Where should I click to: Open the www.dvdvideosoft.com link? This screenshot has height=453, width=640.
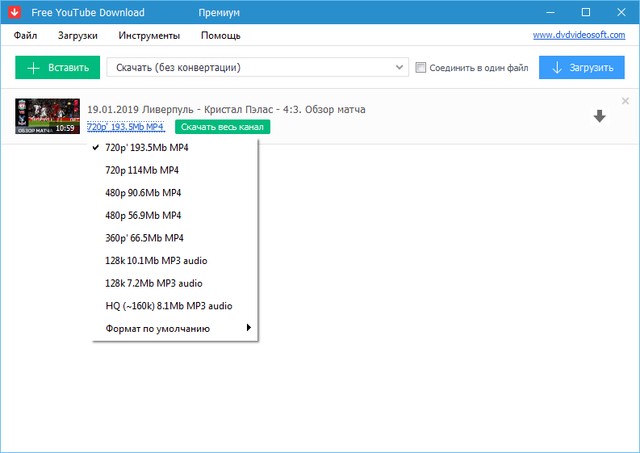point(579,35)
